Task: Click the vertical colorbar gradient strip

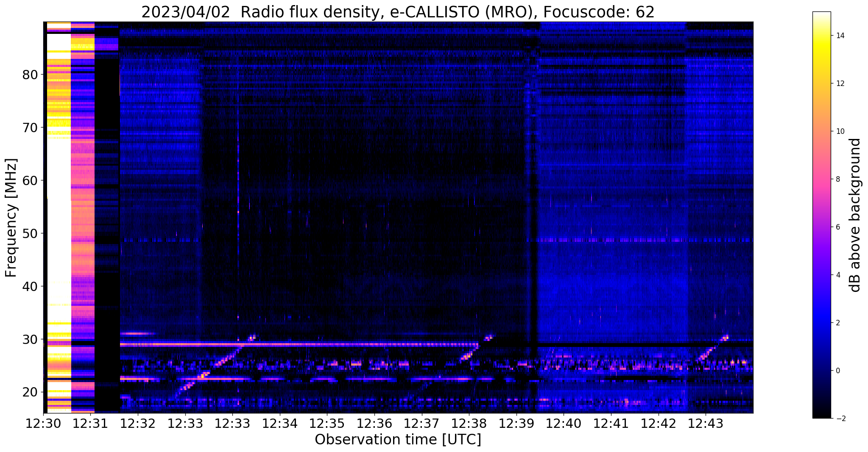Action: [x=821, y=215]
